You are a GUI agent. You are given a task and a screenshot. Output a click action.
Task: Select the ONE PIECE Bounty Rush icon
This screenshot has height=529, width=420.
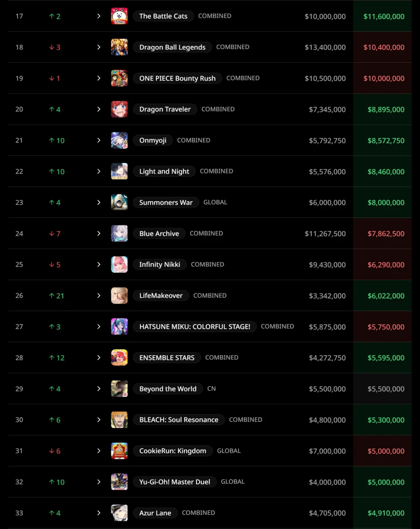tap(119, 78)
